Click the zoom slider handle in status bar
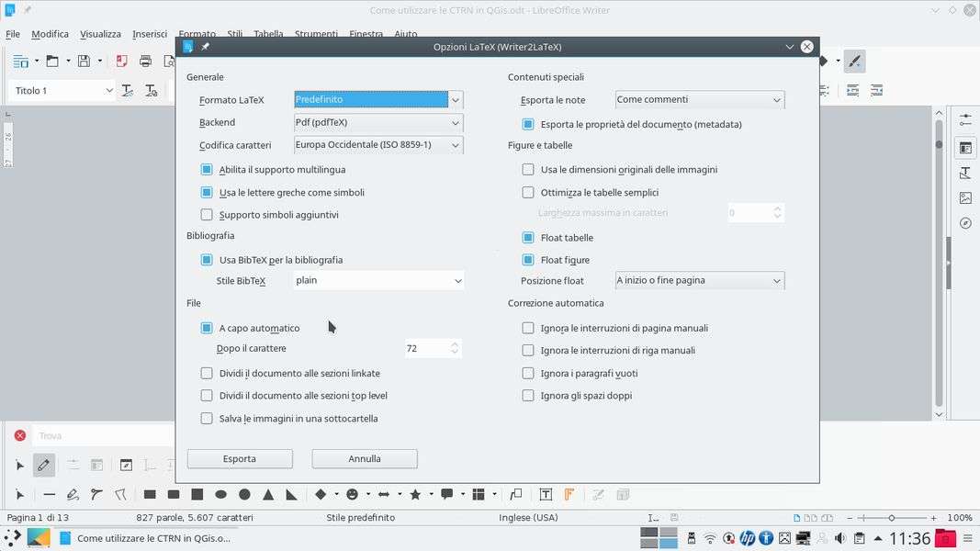This screenshot has width=980, height=551. coord(892,518)
